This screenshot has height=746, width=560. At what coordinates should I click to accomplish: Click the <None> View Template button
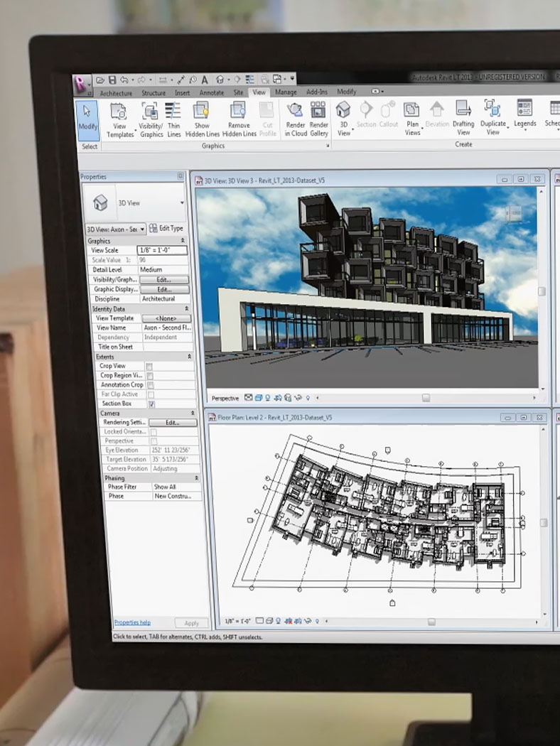click(x=166, y=318)
